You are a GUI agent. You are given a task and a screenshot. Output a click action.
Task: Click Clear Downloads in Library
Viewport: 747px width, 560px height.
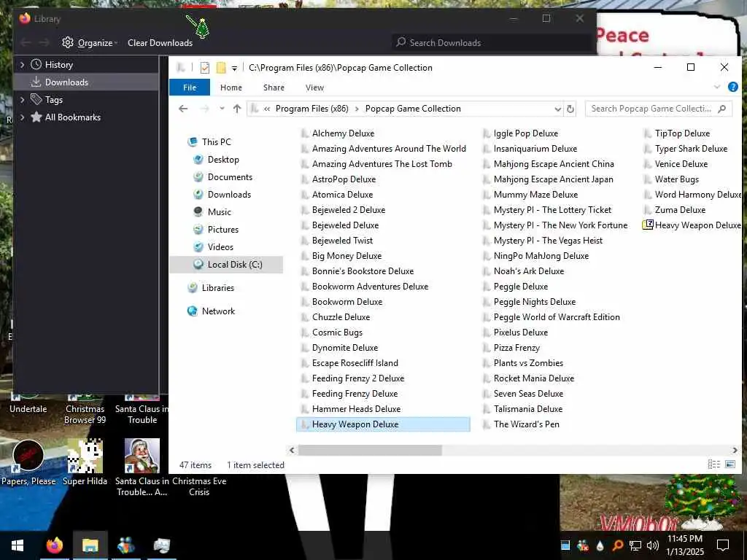pos(160,43)
